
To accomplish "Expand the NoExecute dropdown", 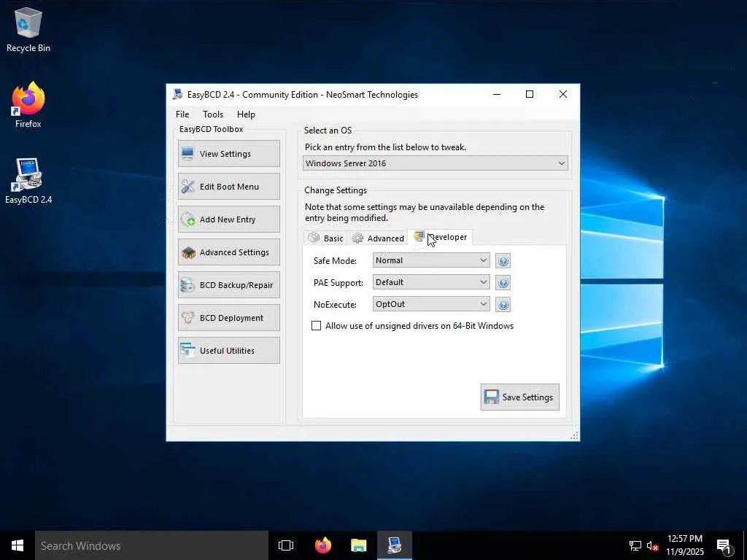I will [x=431, y=304].
